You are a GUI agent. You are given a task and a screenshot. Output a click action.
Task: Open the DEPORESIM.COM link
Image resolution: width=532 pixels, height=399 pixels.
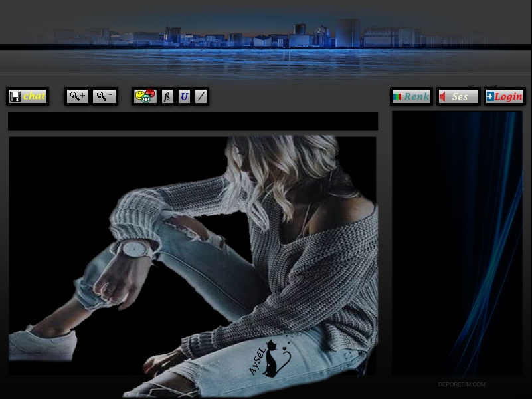[x=462, y=384]
